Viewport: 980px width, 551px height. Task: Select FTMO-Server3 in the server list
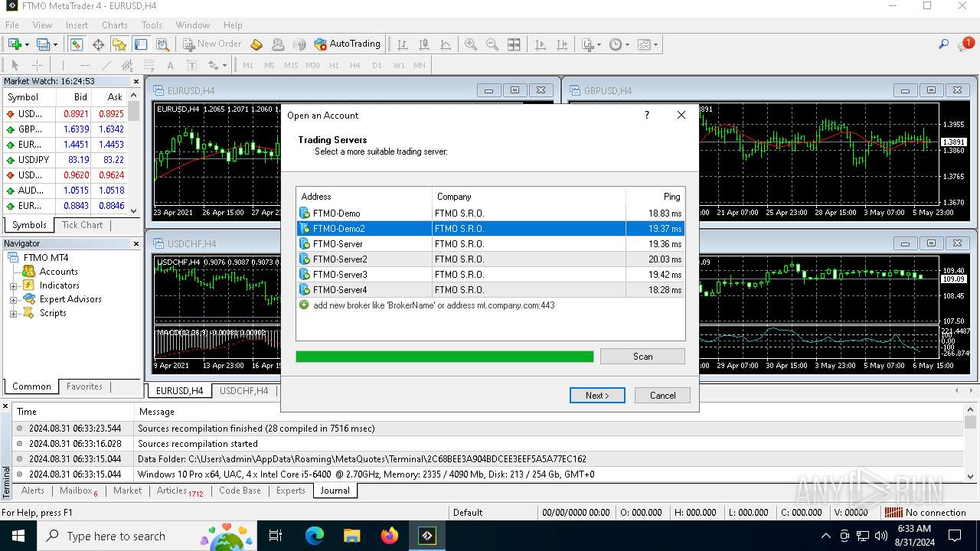(490, 275)
